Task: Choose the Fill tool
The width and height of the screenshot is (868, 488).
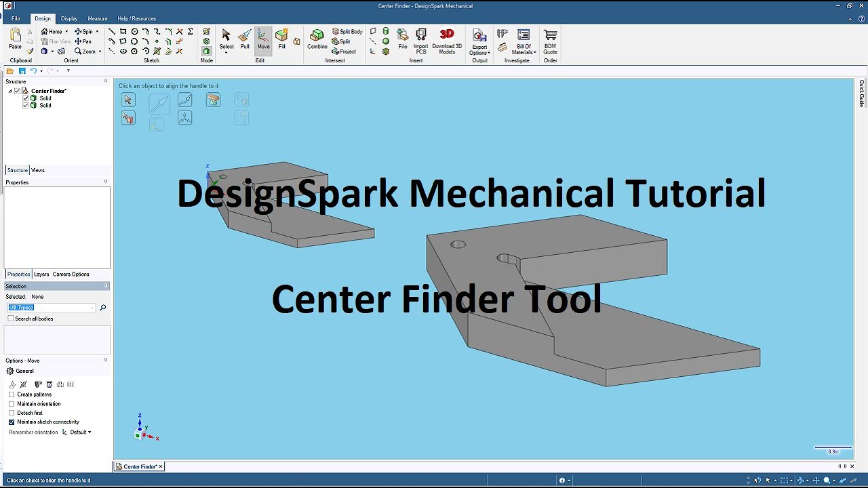Action: (281, 39)
